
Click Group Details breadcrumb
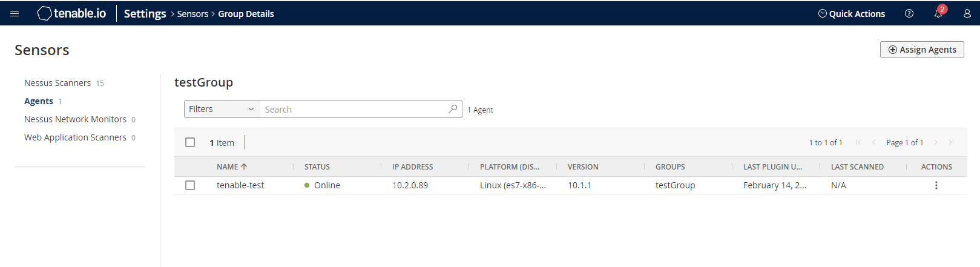pyautogui.click(x=246, y=13)
